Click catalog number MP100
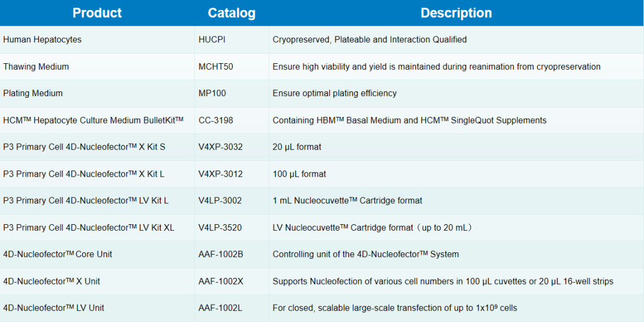Image resolution: width=644 pixels, height=322 pixels. click(x=212, y=94)
